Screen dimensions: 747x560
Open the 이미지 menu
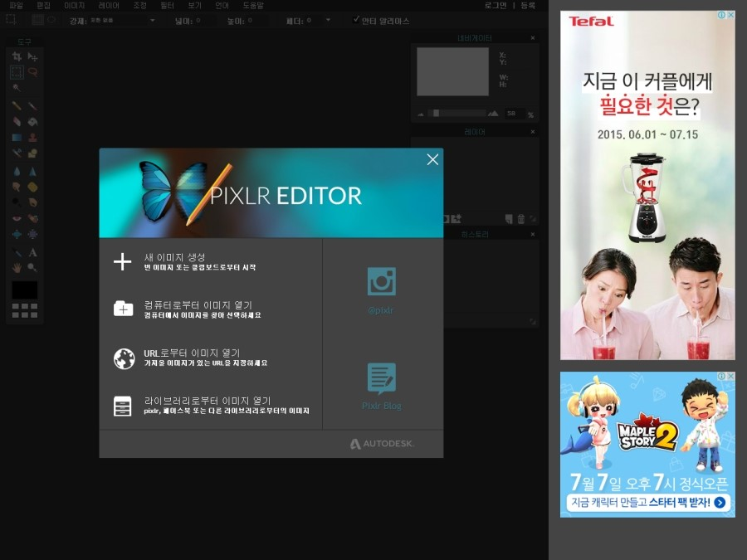(75, 6)
